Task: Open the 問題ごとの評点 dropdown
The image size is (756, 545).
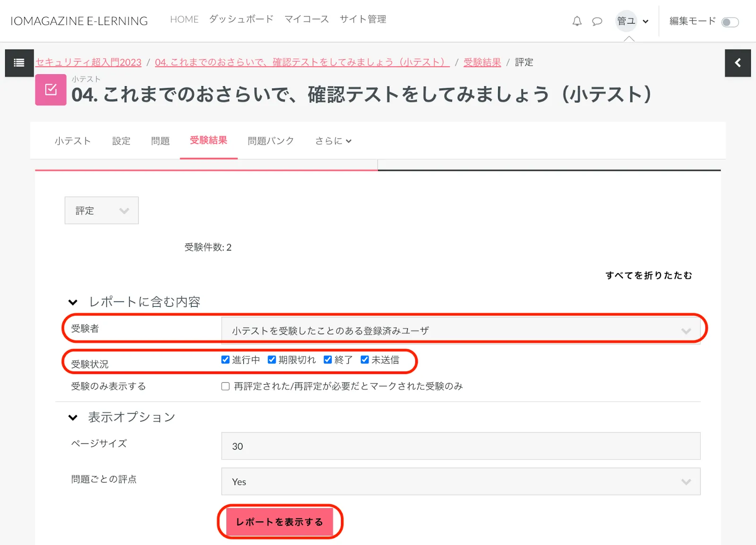Action: click(461, 482)
